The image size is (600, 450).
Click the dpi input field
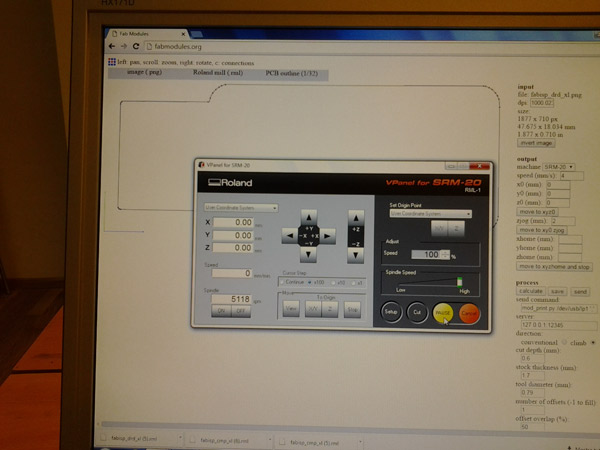pos(542,103)
